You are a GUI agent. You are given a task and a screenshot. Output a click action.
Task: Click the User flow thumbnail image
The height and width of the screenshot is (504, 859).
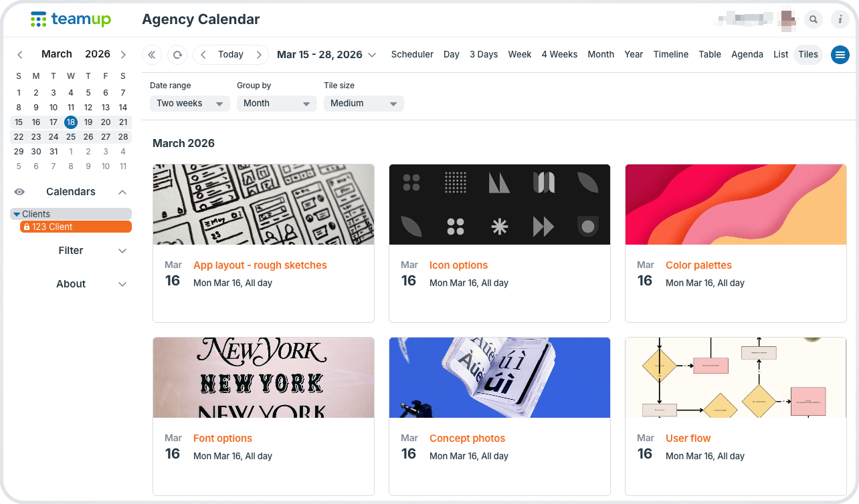735,378
